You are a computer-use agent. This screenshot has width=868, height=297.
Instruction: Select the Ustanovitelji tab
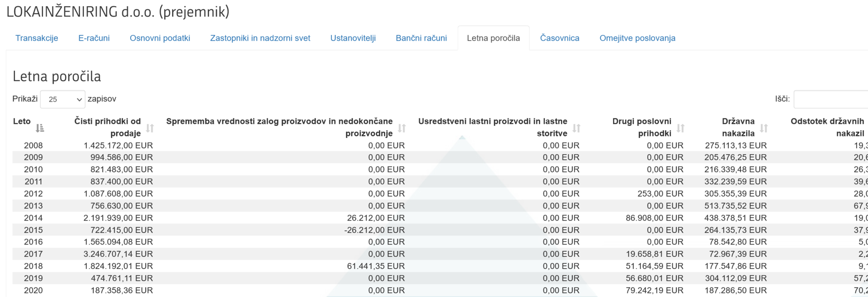(353, 38)
